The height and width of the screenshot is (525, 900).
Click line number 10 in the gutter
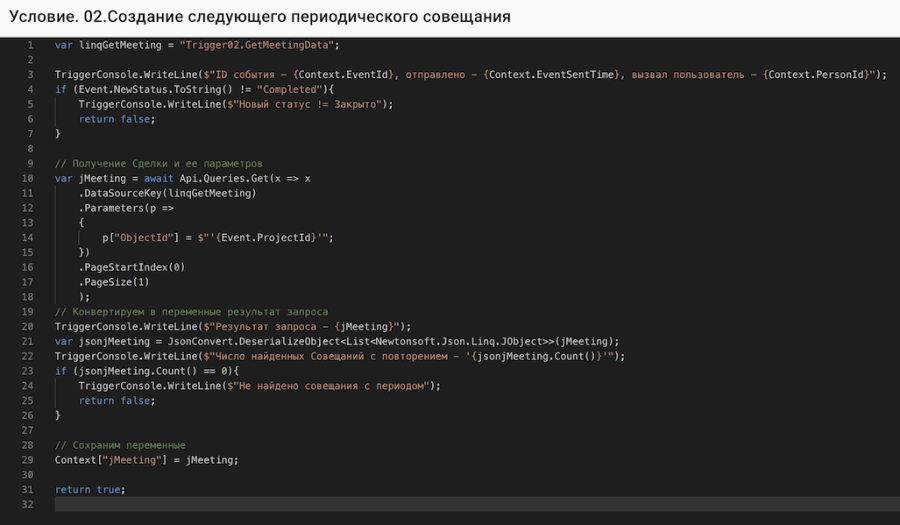coord(28,178)
